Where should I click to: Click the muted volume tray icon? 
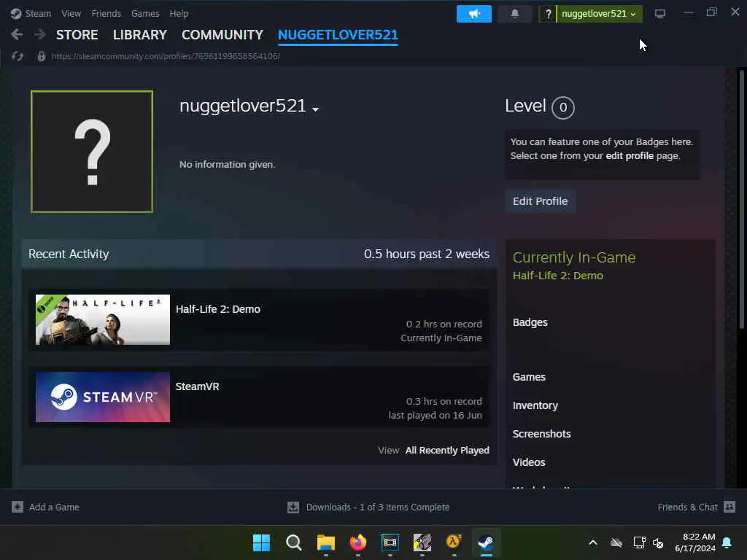(x=659, y=542)
